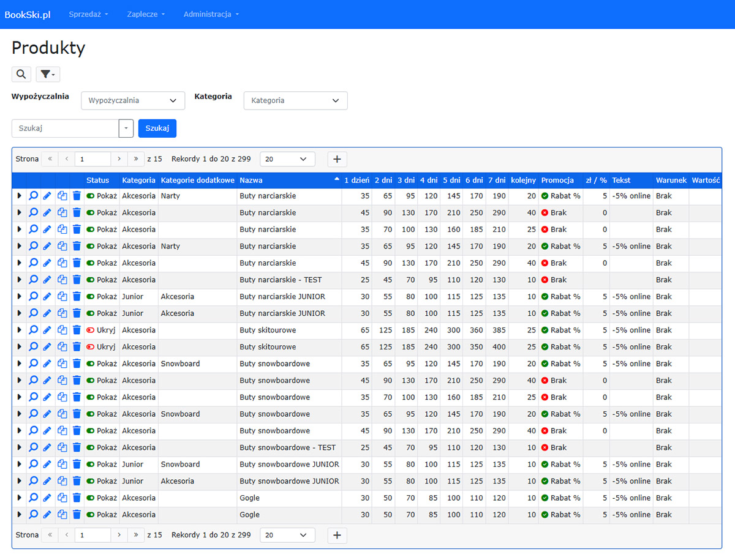
Task: Click the plus add button above the table
Action: tap(337, 159)
